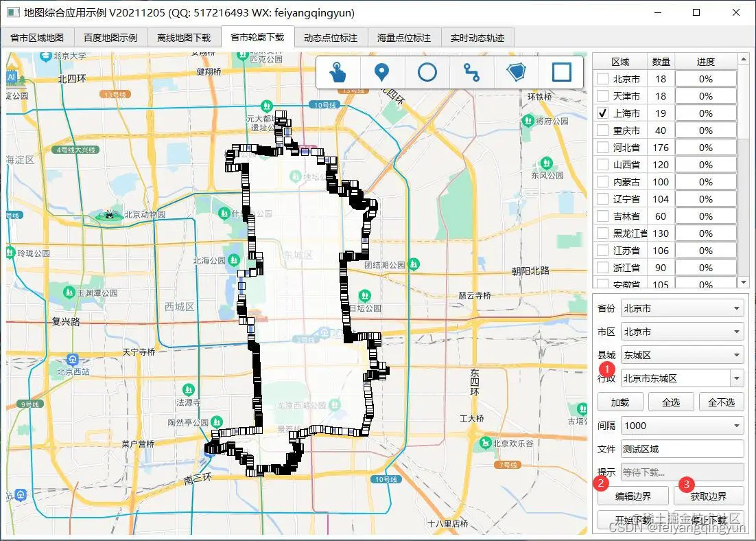
Task: Switch to 省市区域地图 tab
Action: 37,38
